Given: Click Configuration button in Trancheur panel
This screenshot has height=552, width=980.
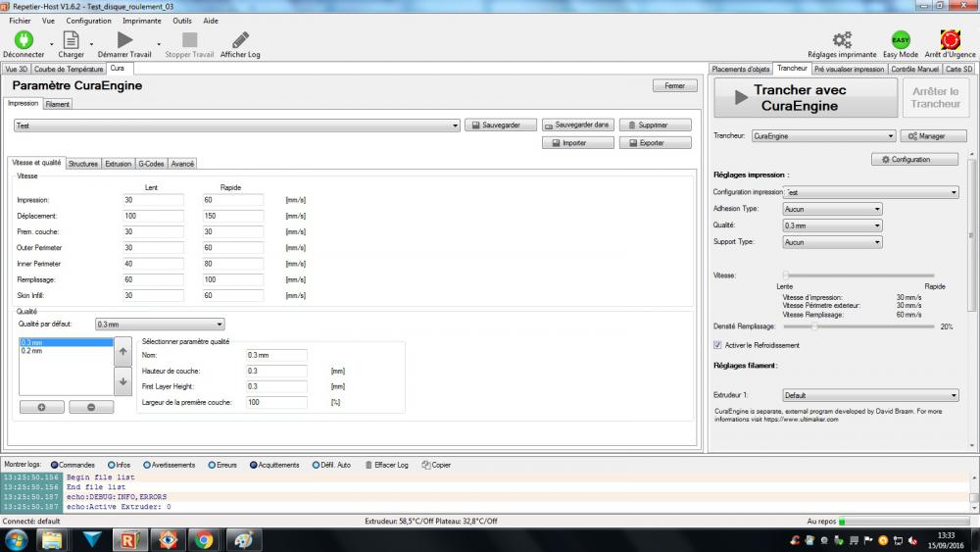Looking at the screenshot, I should click(x=914, y=160).
